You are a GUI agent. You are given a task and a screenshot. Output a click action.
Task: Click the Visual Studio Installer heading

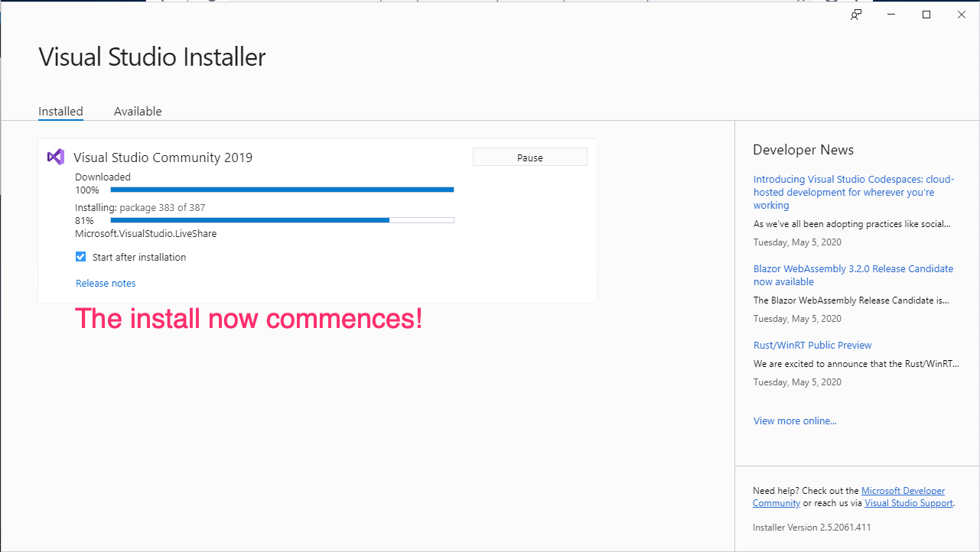pyautogui.click(x=152, y=57)
